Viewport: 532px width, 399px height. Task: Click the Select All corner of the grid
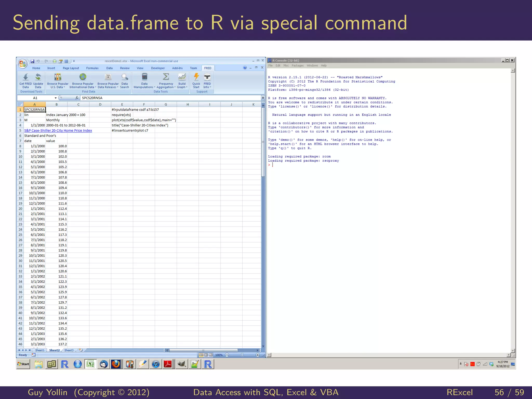coord(20,104)
